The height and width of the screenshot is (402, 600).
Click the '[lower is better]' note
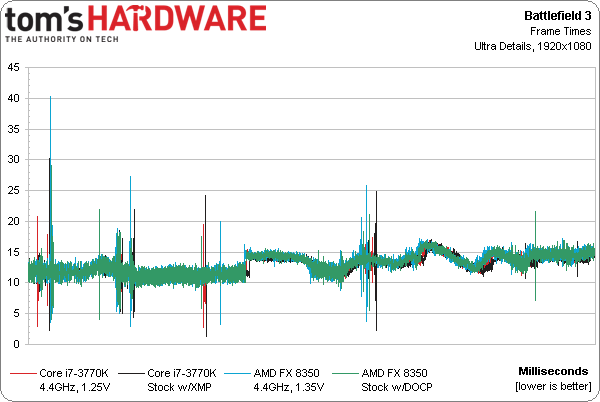(x=553, y=386)
